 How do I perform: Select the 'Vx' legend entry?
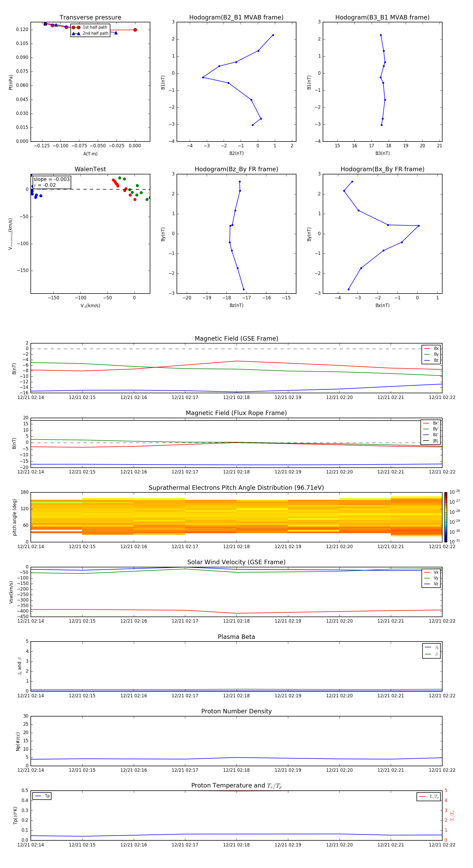click(431, 572)
